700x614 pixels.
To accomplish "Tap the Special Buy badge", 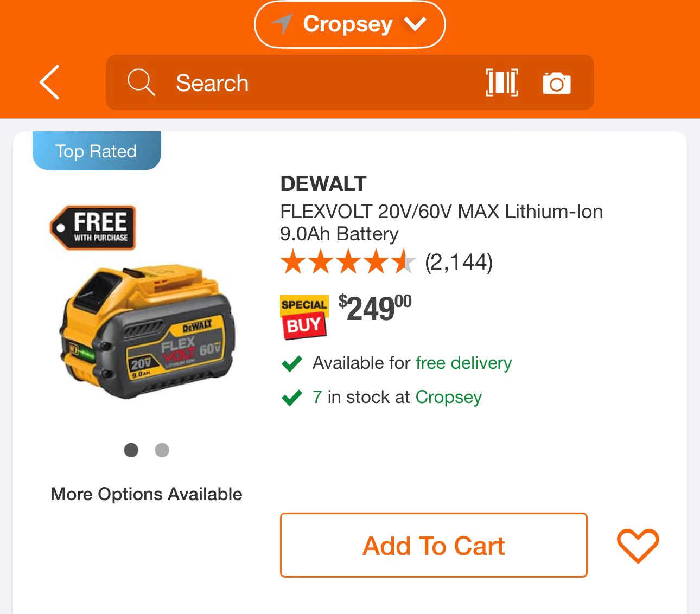I will 304,317.
